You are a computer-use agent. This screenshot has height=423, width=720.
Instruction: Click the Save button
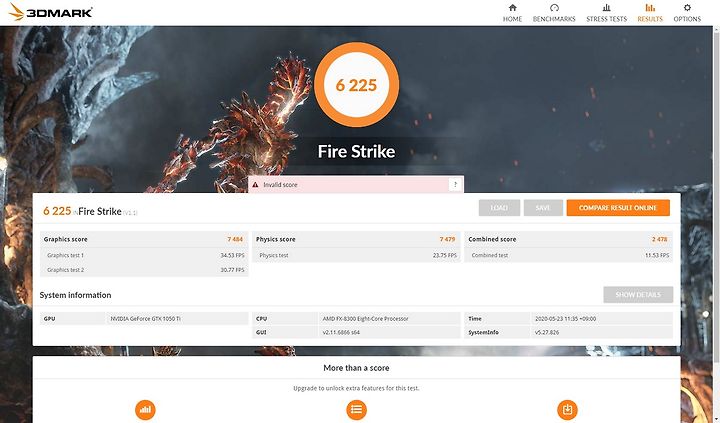[543, 208]
